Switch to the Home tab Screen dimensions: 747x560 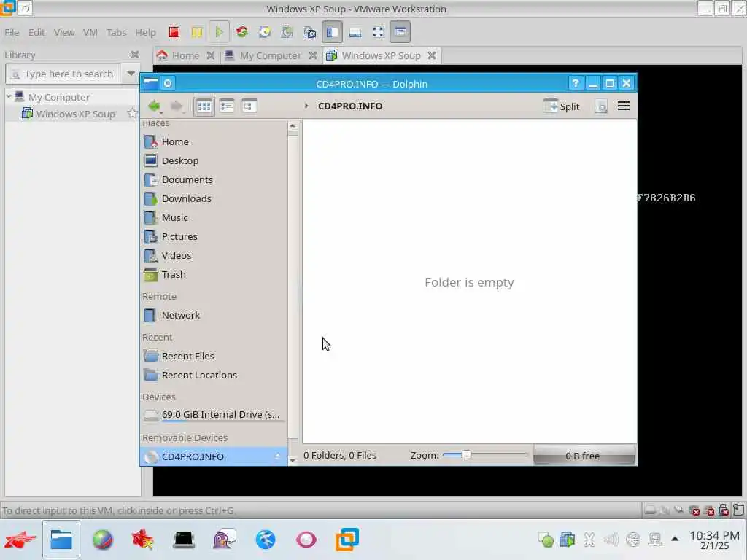[185, 55]
